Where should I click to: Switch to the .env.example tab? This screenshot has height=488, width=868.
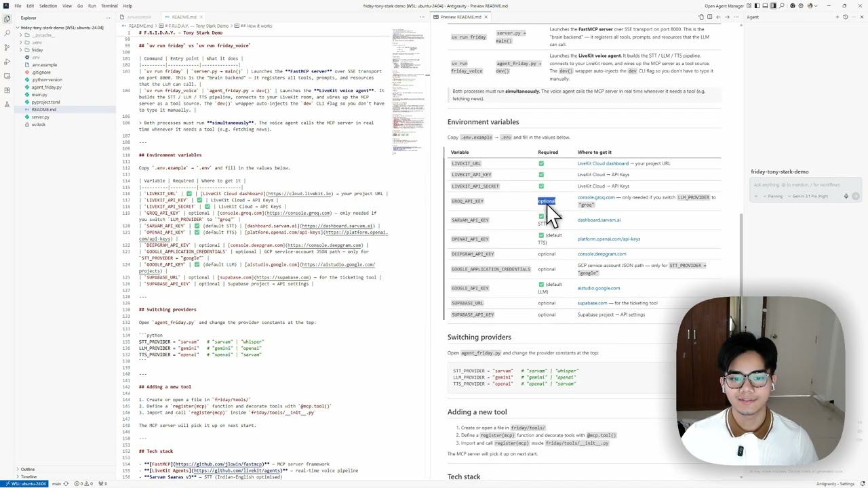pos(140,17)
